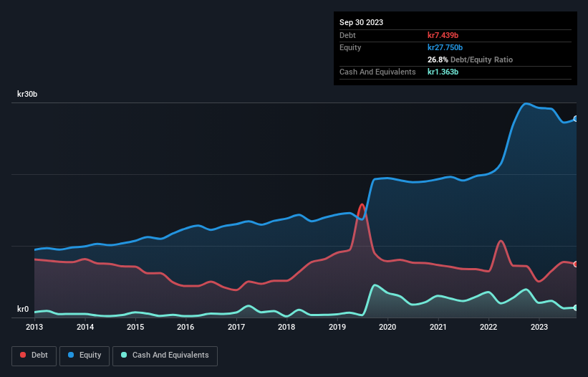
Task: Click the Debt row label in tooltip
Action: coord(347,35)
